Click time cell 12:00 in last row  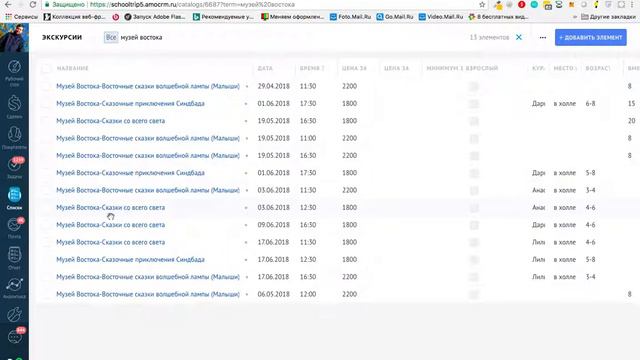[308, 294]
